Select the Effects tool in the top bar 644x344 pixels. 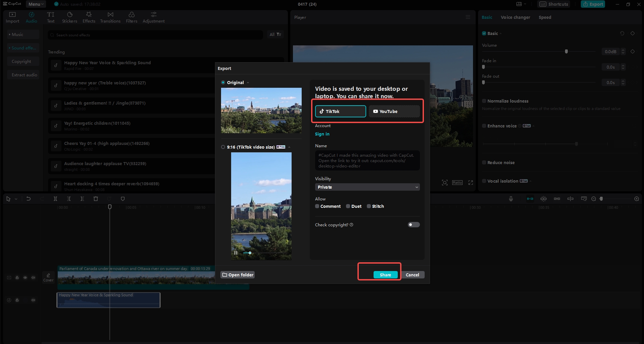click(x=89, y=17)
